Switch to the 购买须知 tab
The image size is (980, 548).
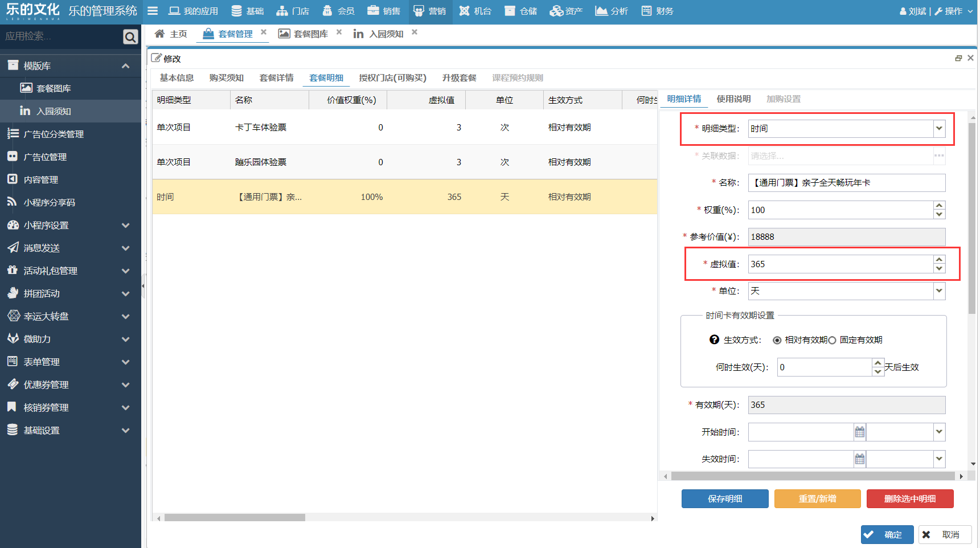tap(226, 77)
